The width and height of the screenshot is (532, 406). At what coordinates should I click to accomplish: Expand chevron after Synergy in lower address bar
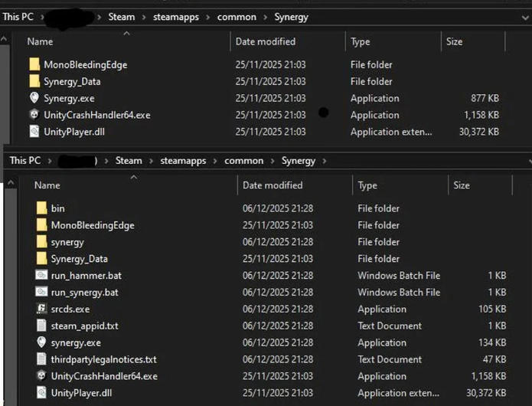pos(325,161)
